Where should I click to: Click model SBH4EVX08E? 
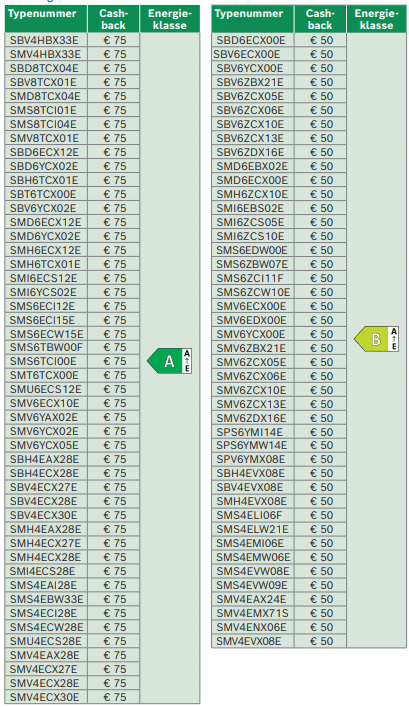pos(250,473)
